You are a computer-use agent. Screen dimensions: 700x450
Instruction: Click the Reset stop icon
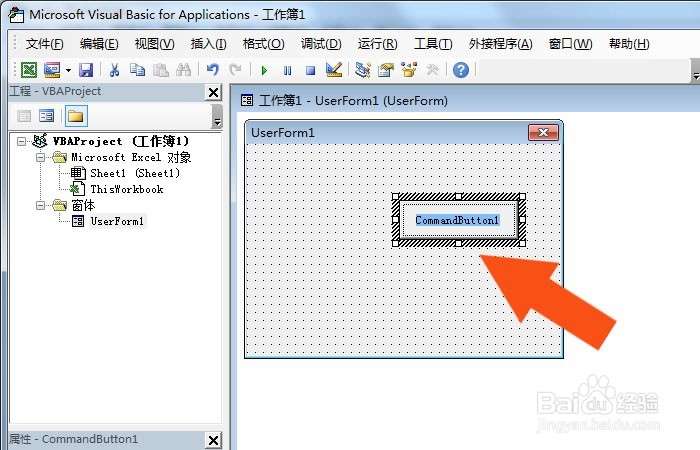click(x=310, y=71)
